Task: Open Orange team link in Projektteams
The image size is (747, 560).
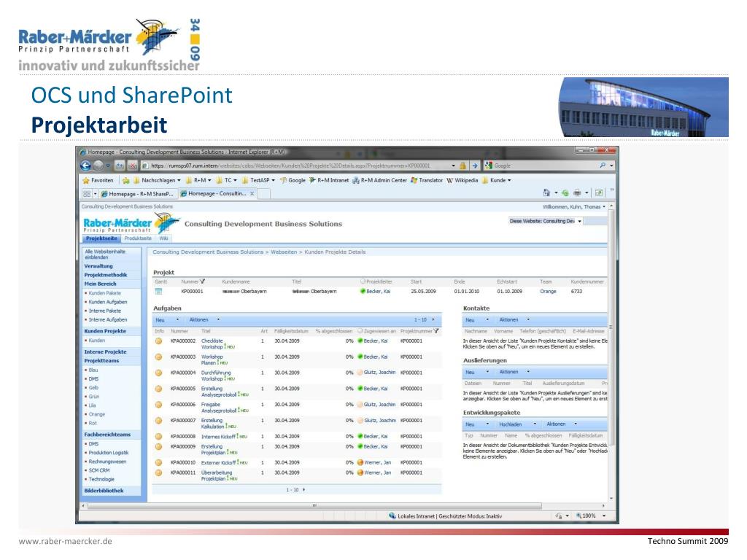Action: (x=97, y=414)
